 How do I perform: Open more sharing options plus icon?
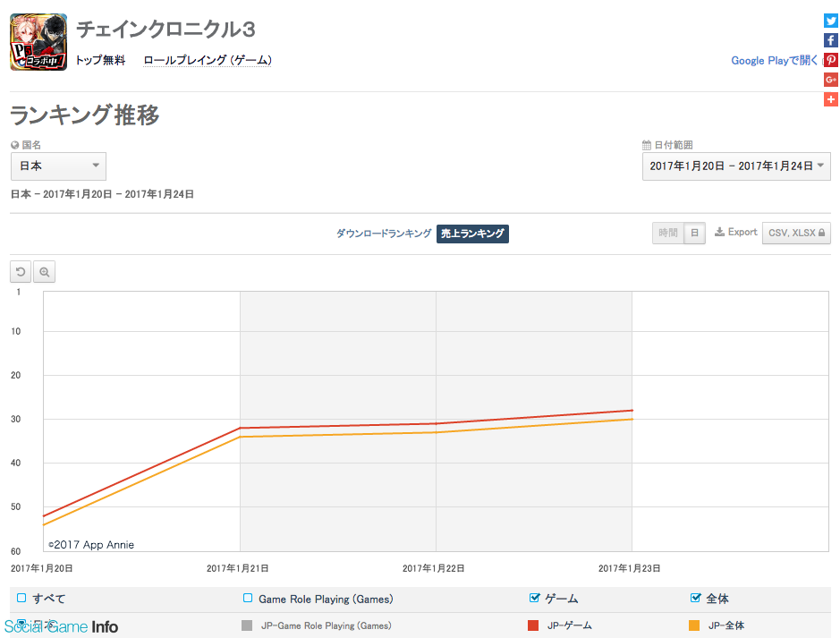click(830, 99)
